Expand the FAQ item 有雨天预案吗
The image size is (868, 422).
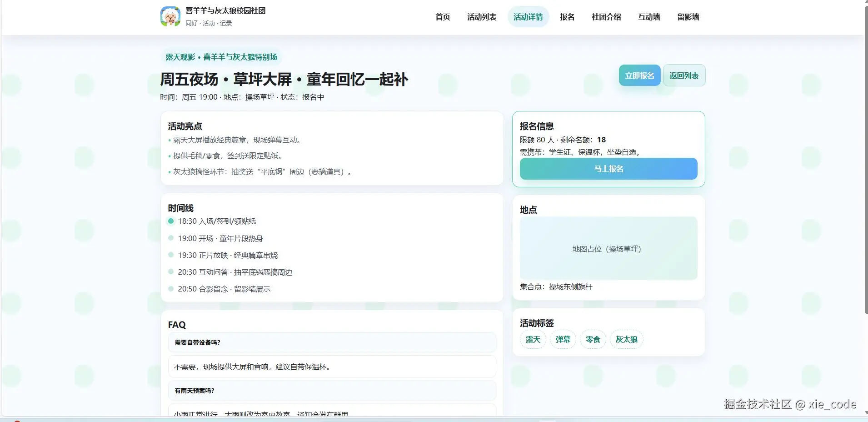tap(331, 390)
